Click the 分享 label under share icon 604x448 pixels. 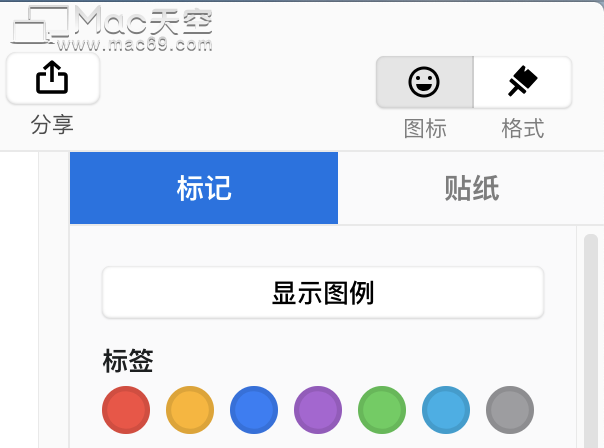coord(52,124)
